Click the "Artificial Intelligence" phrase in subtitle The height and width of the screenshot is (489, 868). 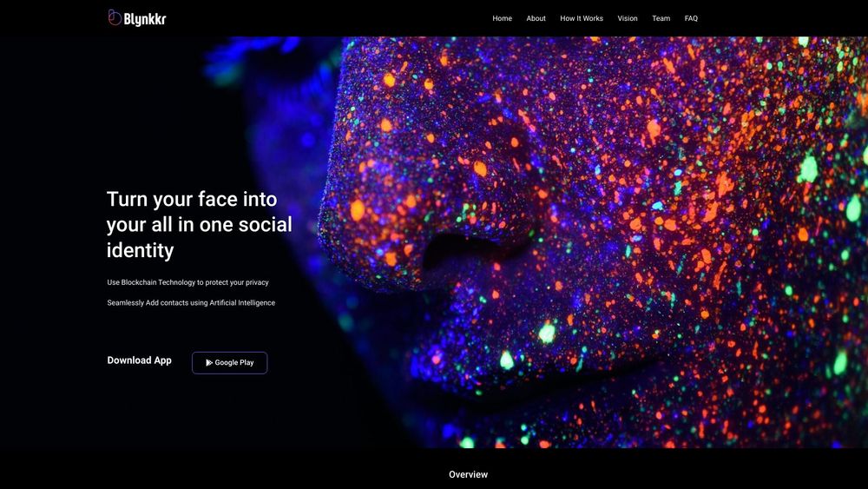pyautogui.click(x=242, y=303)
